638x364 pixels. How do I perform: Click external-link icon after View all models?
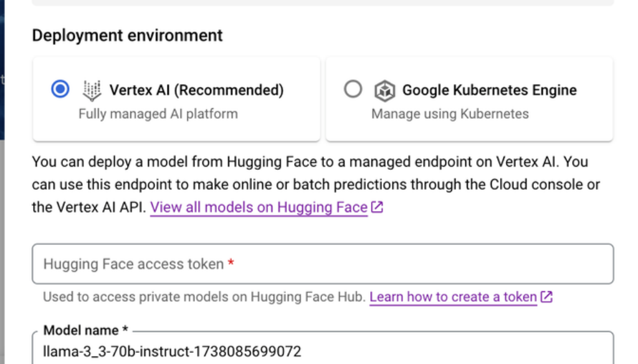(x=377, y=208)
